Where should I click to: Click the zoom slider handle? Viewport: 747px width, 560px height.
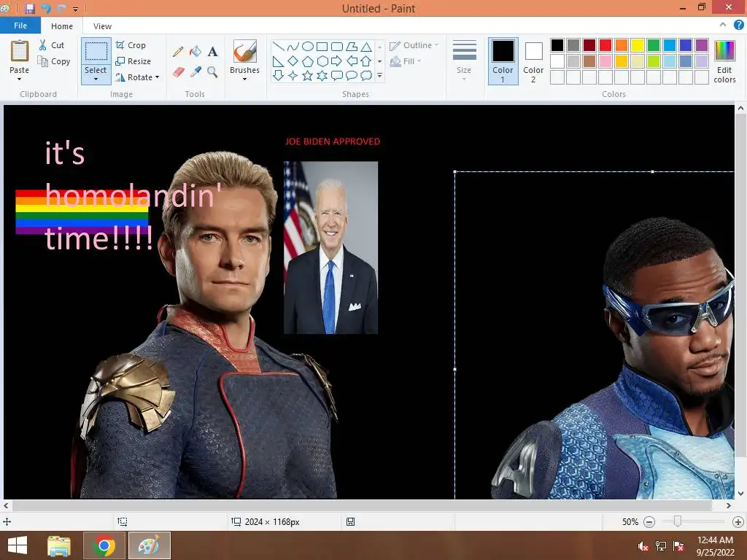click(x=678, y=522)
